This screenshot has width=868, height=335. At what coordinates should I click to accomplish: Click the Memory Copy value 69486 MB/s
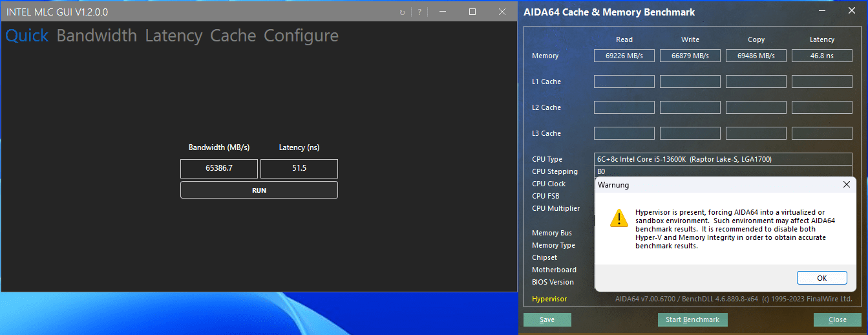click(x=756, y=56)
